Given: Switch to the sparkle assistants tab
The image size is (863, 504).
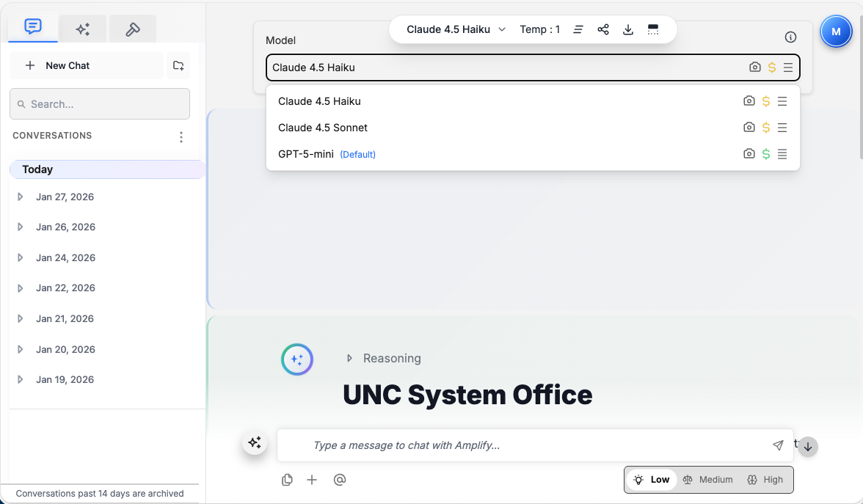Looking at the screenshot, I should pos(83,29).
